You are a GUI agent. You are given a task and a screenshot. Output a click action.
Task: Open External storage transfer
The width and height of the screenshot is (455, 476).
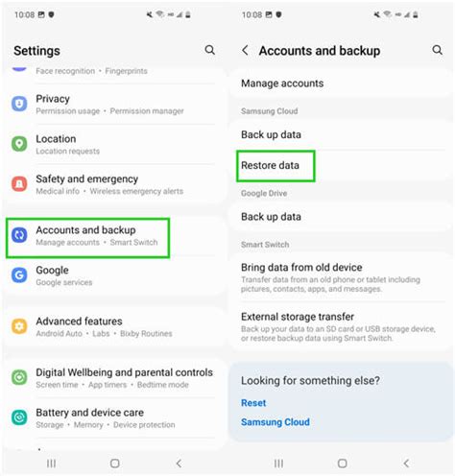341,327
